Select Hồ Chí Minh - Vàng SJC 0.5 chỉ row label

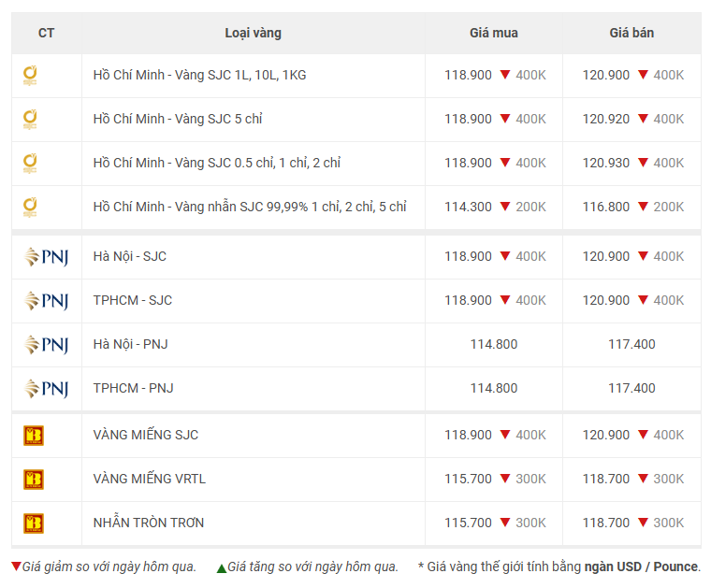coord(217,163)
